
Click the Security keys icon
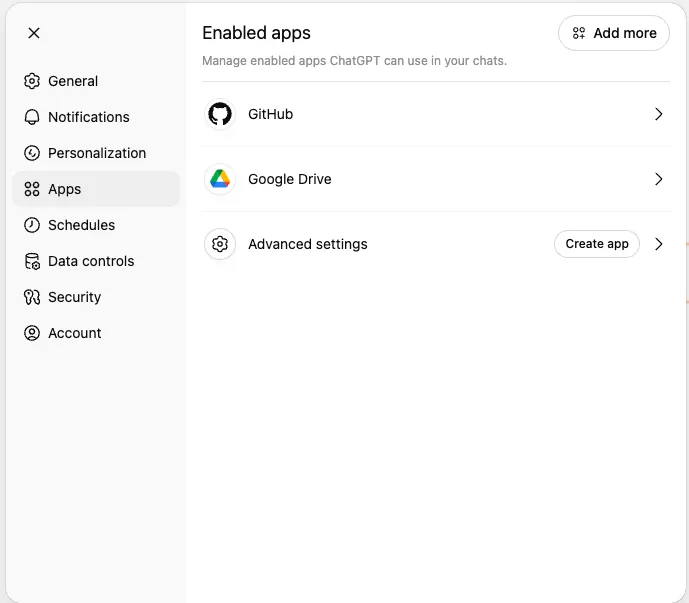point(32,297)
